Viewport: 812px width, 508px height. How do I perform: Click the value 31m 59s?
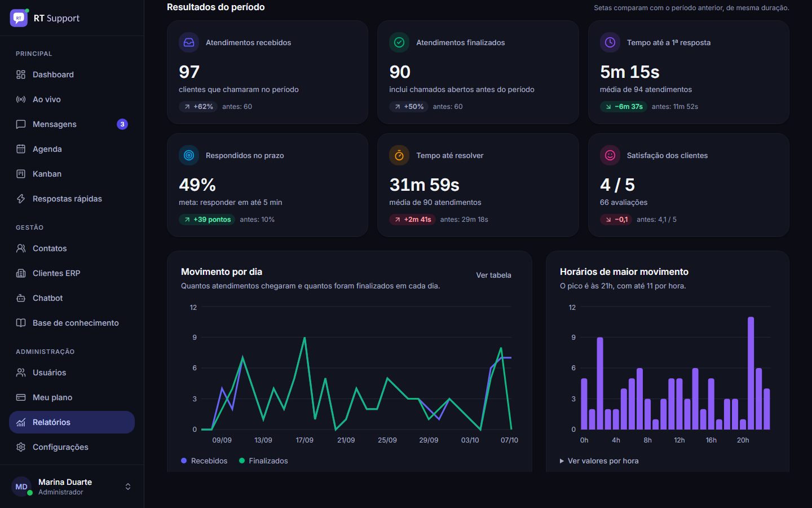pyautogui.click(x=425, y=185)
